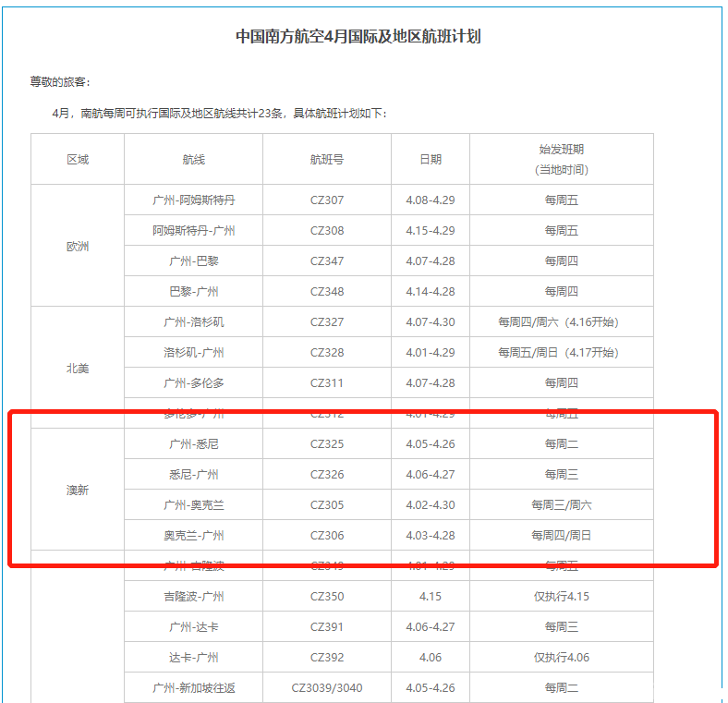Click date 4.05-4.26 in CZ325 row
This screenshot has width=728, height=703.
(x=431, y=444)
